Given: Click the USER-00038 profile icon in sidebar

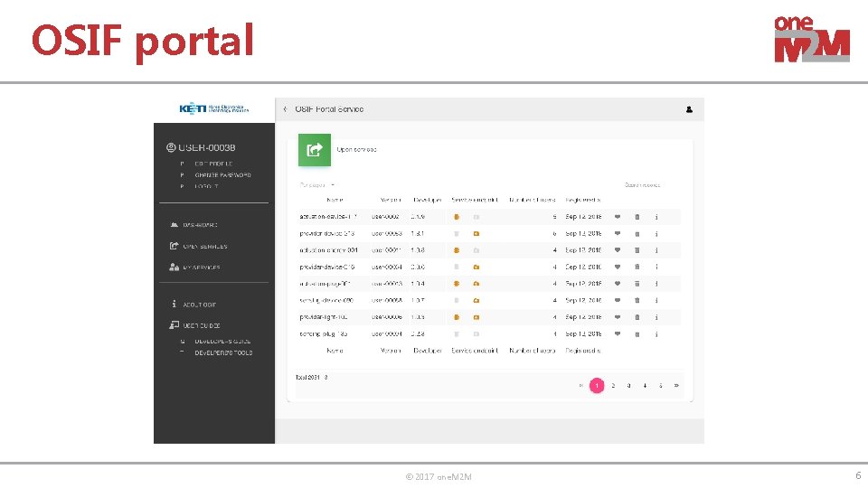Looking at the screenshot, I should [x=171, y=147].
